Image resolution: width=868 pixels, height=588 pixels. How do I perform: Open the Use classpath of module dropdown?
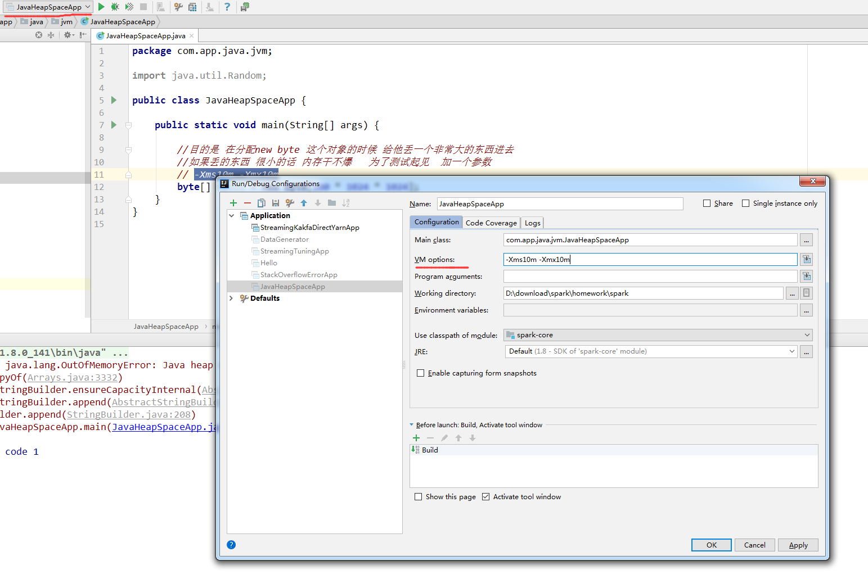point(658,335)
